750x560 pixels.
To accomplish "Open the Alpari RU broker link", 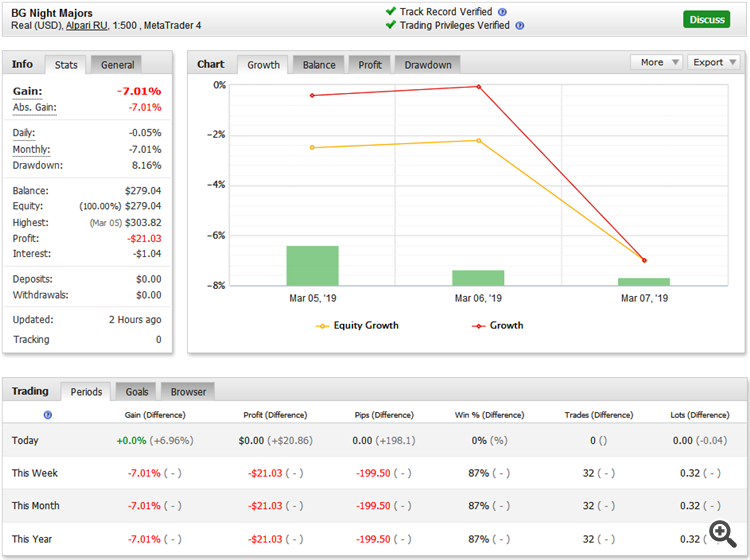I will click(x=87, y=25).
